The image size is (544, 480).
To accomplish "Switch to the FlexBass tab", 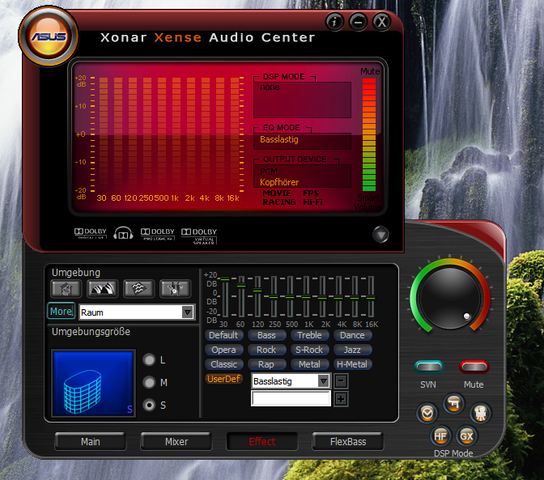I will pos(348,442).
